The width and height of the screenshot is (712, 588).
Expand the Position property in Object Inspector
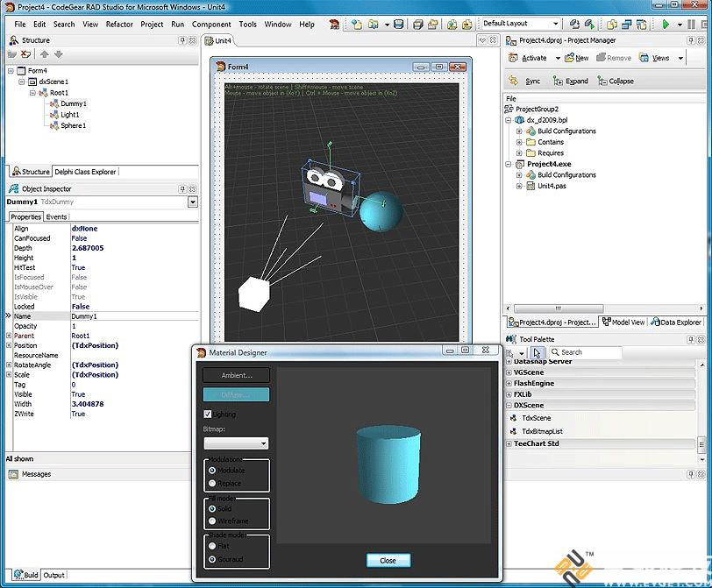click(9, 345)
